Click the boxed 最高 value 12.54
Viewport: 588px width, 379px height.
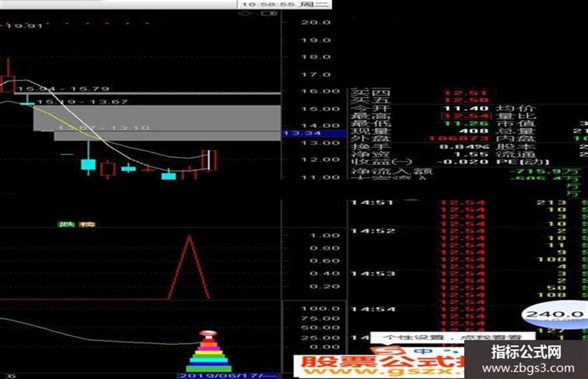tap(466, 116)
